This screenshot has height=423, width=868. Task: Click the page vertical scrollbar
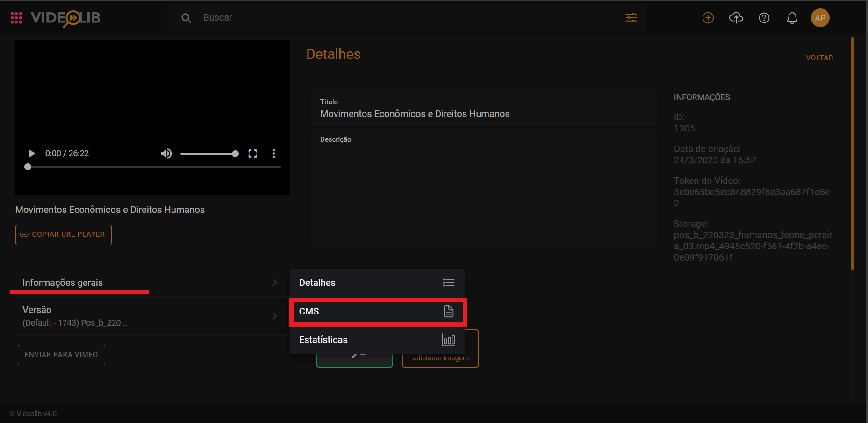[x=853, y=153]
